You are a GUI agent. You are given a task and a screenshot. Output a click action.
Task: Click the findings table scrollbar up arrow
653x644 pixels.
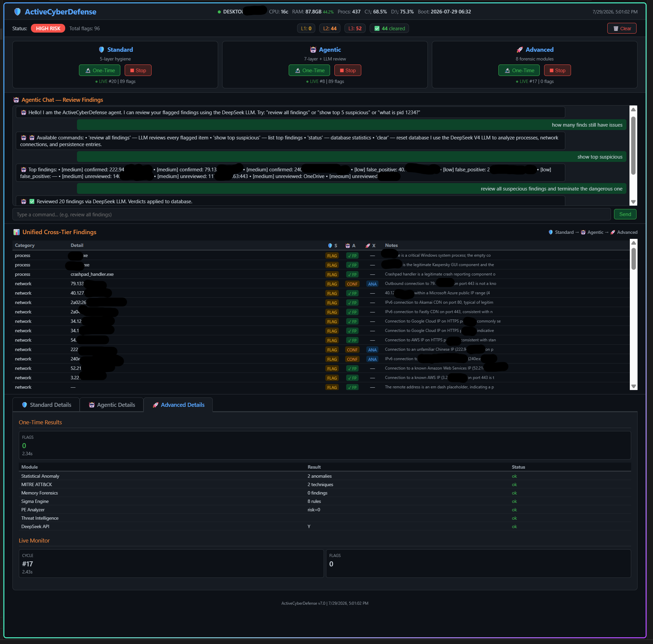[x=634, y=243]
